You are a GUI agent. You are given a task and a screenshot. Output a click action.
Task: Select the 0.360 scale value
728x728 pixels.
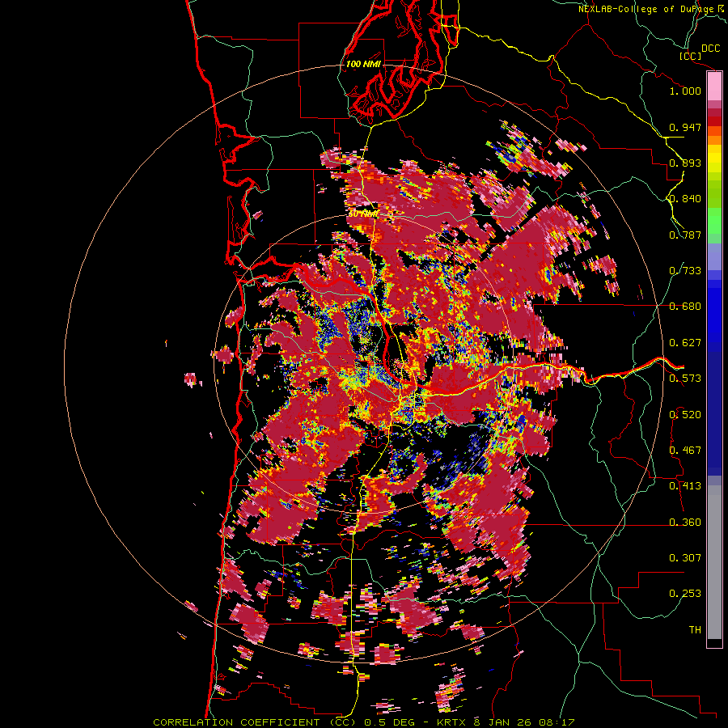tap(685, 523)
